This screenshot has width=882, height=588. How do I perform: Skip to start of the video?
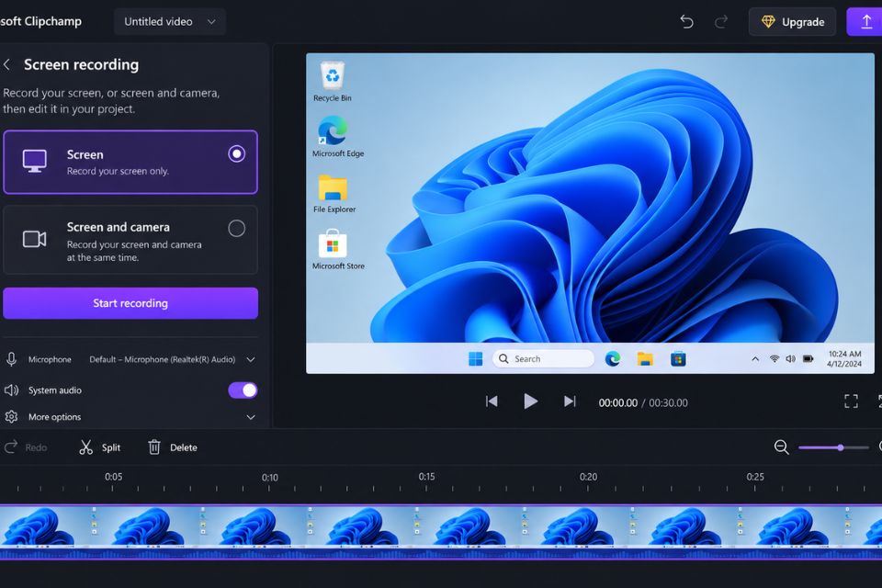coord(492,401)
